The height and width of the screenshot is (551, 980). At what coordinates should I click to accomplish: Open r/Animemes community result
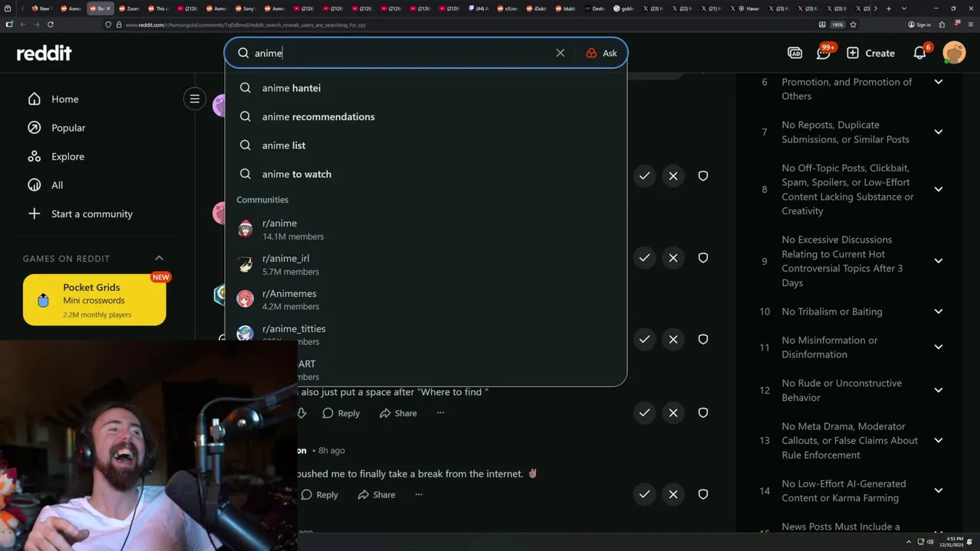pyautogui.click(x=426, y=300)
